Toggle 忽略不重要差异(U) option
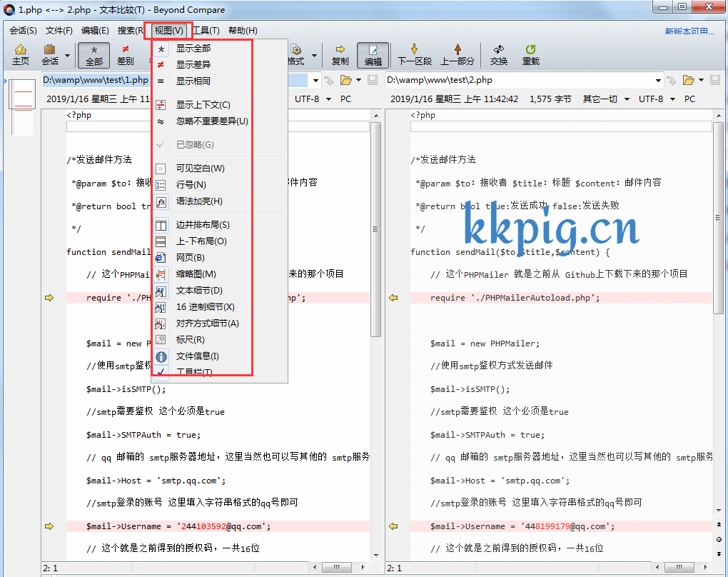The image size is (728, 577). coord(220,121)
